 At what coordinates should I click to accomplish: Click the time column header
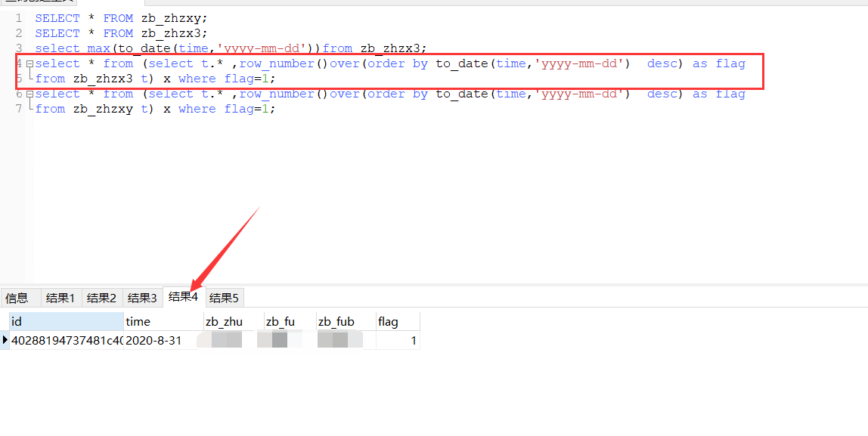pos(163,321)
